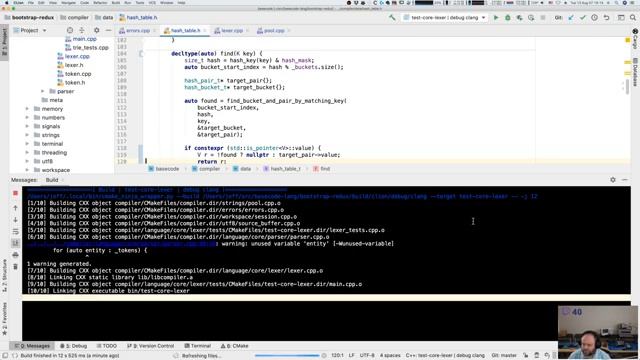Open the CMake tool window
Screen dimensions: 640x360
pyautogui.click(x=235, y=346)
